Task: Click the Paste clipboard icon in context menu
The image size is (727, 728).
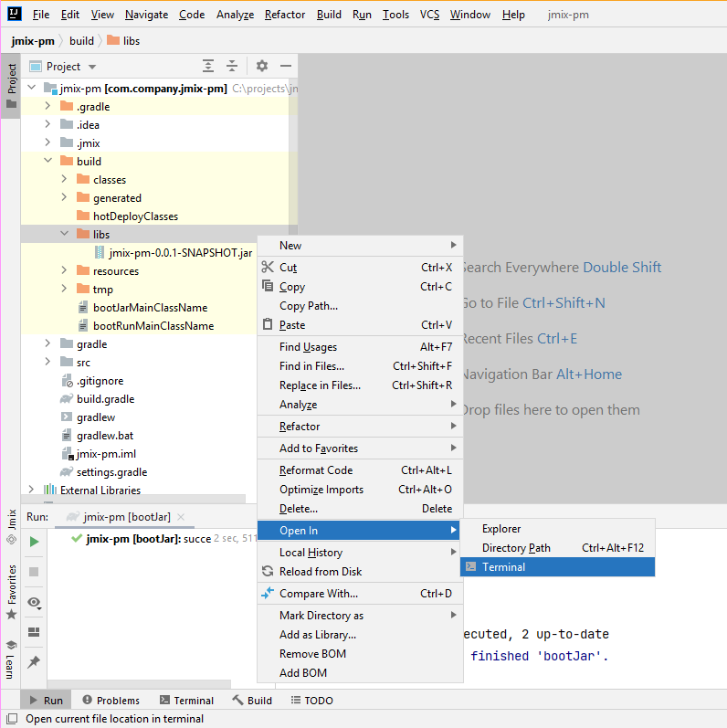Action: [268, 324]
